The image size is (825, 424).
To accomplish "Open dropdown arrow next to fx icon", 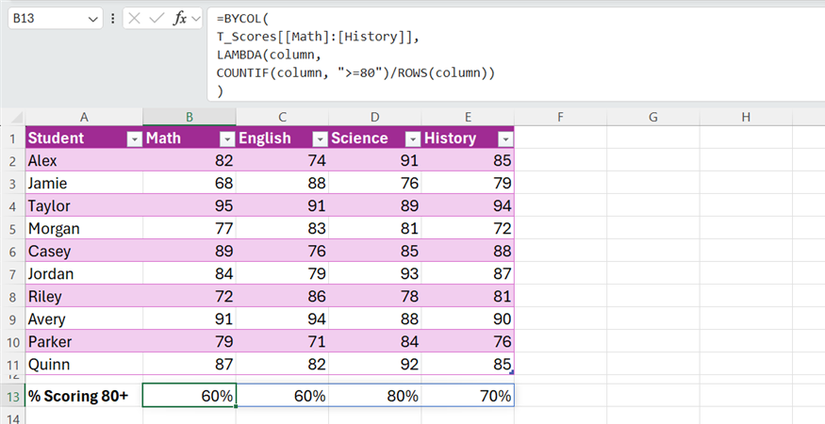I will click(x=196, y=19).
